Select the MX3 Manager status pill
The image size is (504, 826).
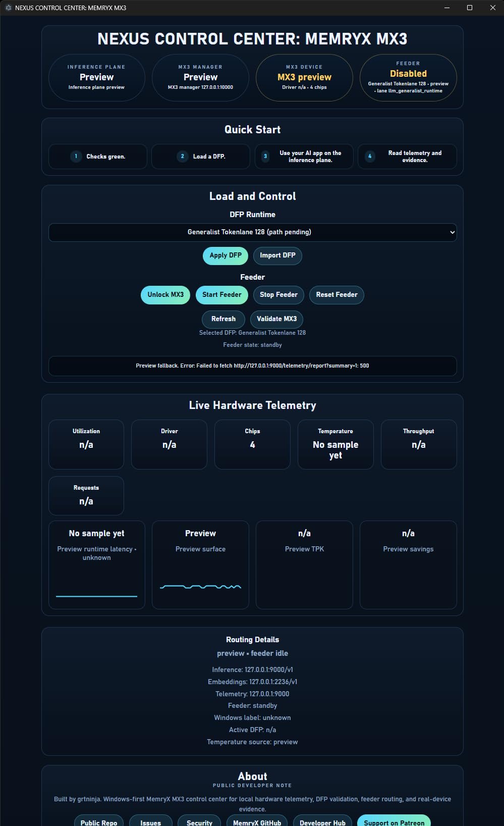(200, 78)
